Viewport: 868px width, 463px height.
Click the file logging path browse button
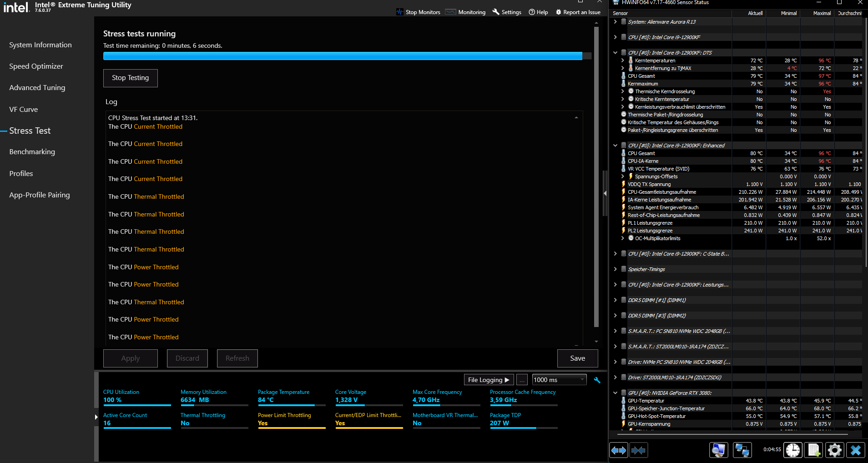(x=522, y=380)
